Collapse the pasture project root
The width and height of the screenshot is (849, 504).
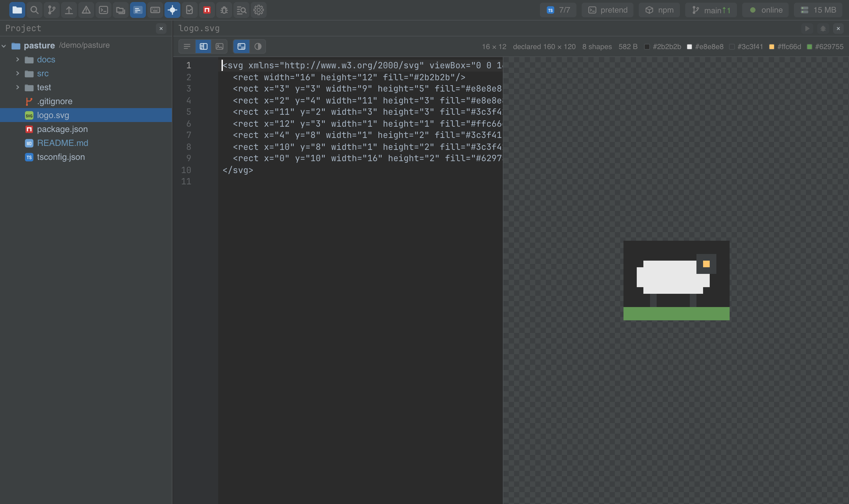(x=4, y=46)
